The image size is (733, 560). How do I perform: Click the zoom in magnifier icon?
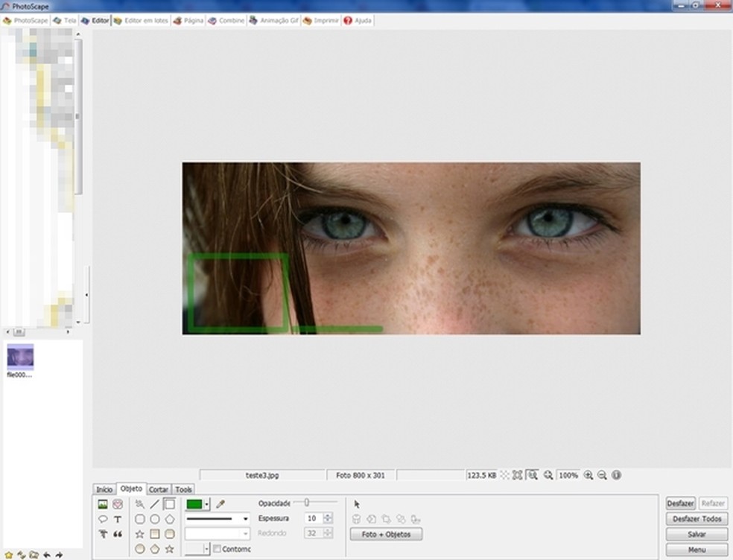(588, 475)
